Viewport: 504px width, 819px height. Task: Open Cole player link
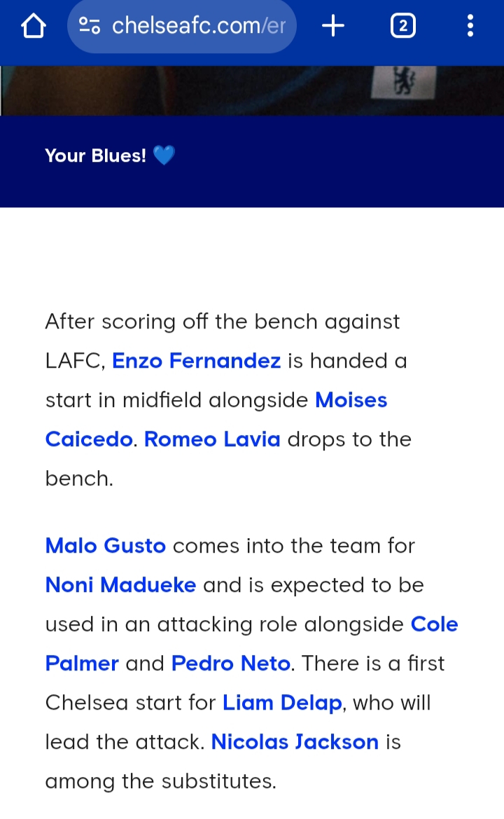click(x=434, y=624)
